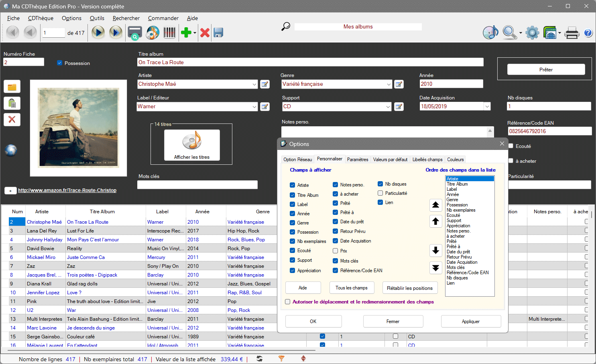Open the Date Acquisition date picker
The image size is (596, 364).
(487, 107)
